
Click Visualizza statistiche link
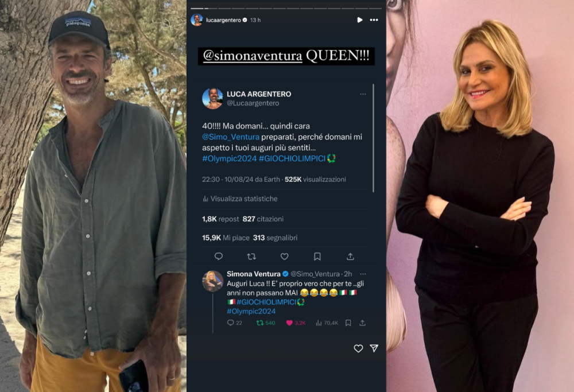[x=243, y=199]
